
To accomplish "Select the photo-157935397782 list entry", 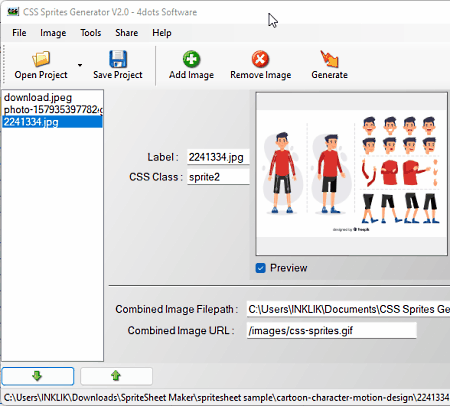I will tap(53, 109).
